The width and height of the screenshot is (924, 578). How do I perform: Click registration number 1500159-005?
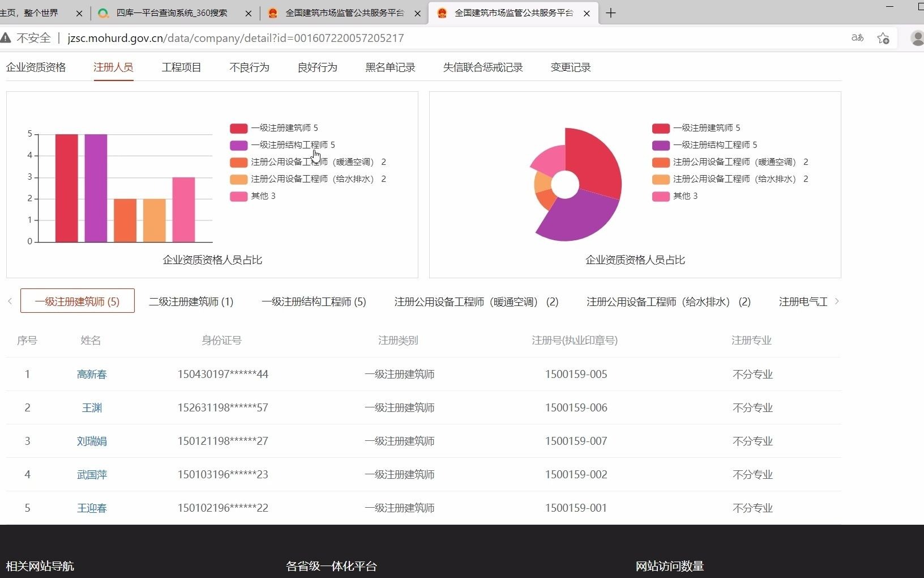[x=576, y=374]
